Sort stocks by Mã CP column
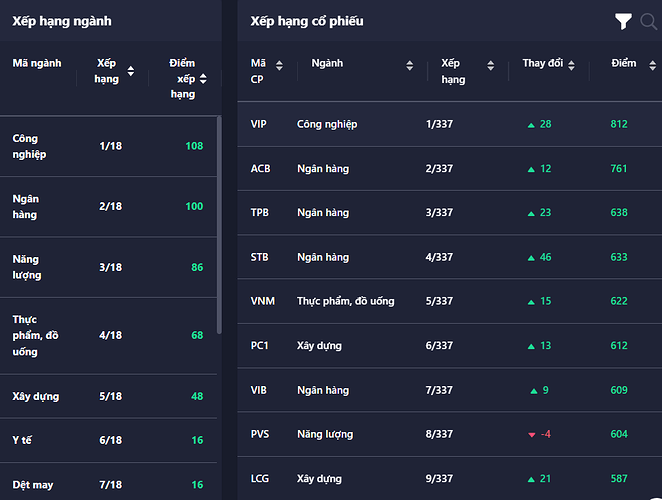This screenshot has width=662, height=500. point(279,66)
